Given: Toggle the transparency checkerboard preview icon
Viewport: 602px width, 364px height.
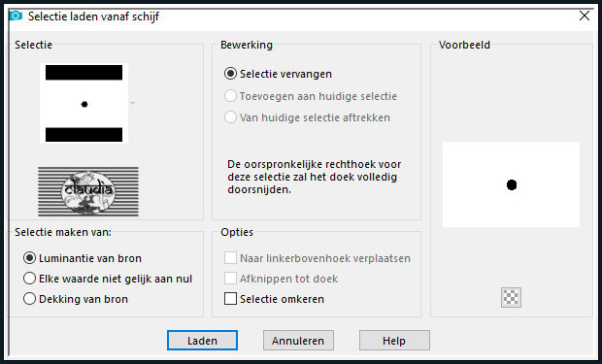Looking at the screenshot, I should pyautogui.click(x=511, y=297).
